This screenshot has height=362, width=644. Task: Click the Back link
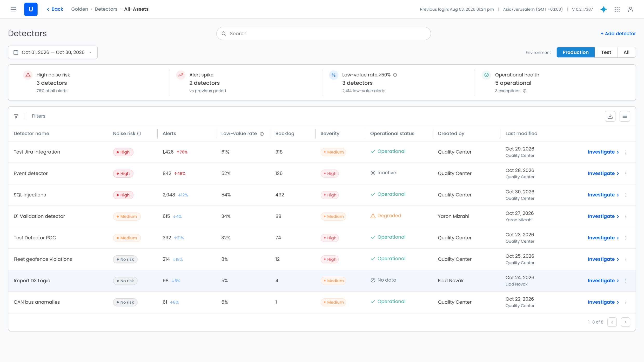click(55, 9)
